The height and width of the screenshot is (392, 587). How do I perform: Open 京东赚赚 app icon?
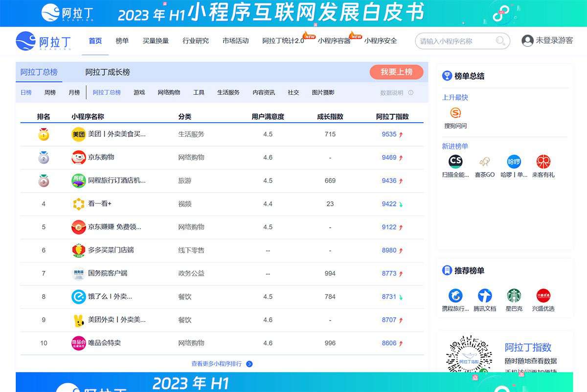point(78,227)
